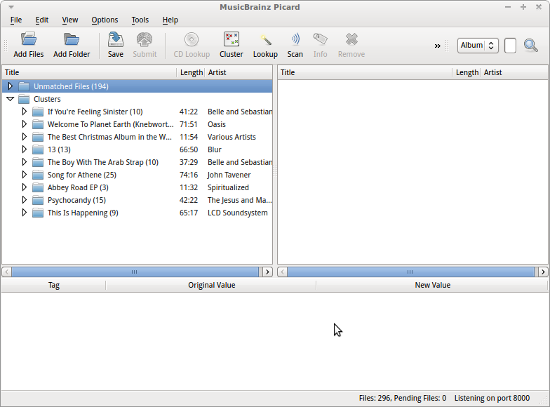Expand The Best Christmas Album cluster
Viewport: 550px width, 407px height.
tap(24, 137)
